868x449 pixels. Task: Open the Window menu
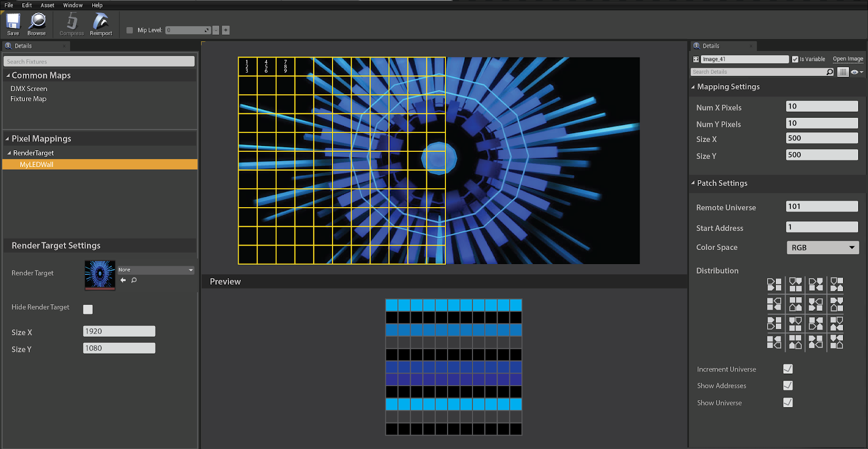[x=73, y=5]
